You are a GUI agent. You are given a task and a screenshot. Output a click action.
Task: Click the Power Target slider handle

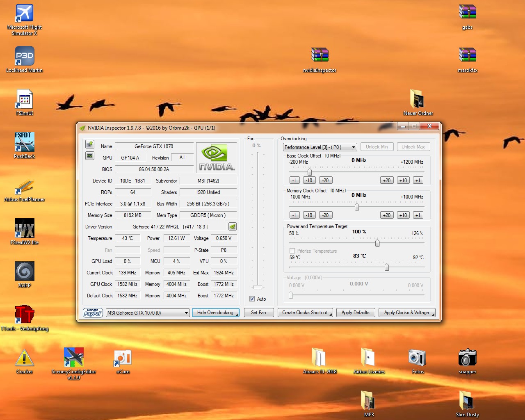click(x=377, y=243)
